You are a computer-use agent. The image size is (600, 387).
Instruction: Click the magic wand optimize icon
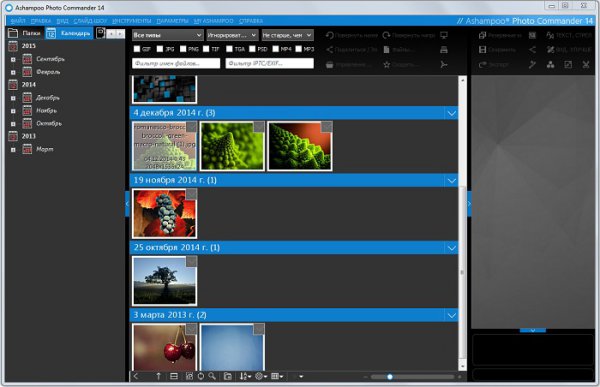[x=532, y=65]
